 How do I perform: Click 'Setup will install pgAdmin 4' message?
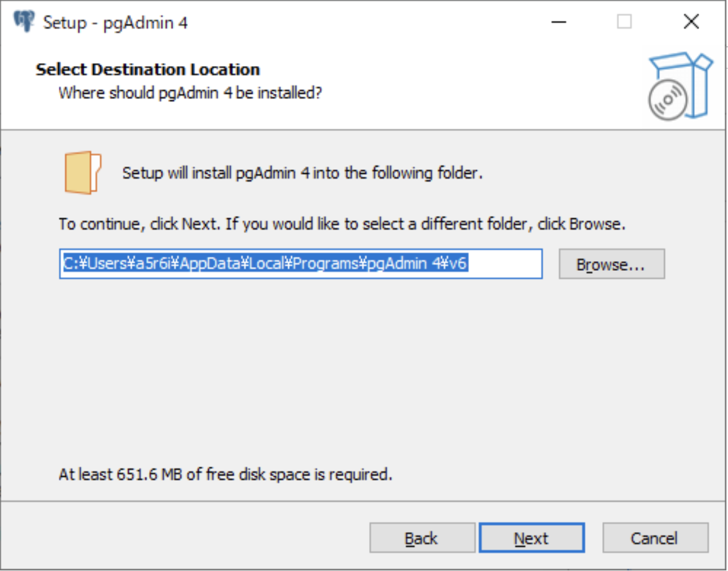[302, 173]
